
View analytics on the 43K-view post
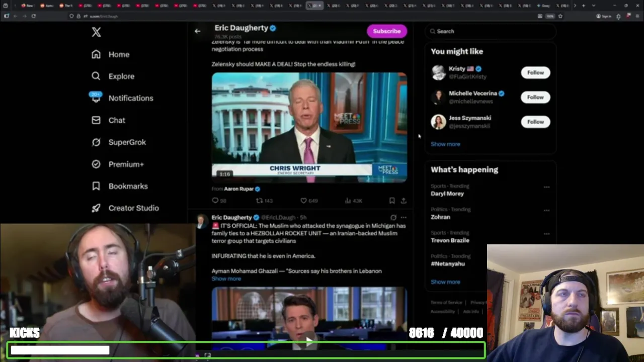click(353, 201)
